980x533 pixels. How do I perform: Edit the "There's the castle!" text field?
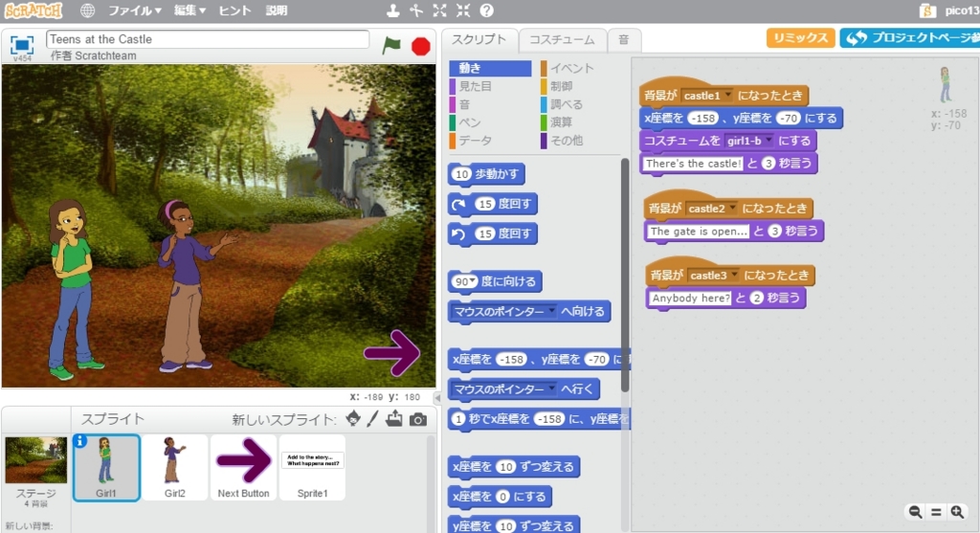(x=693, y=164)
